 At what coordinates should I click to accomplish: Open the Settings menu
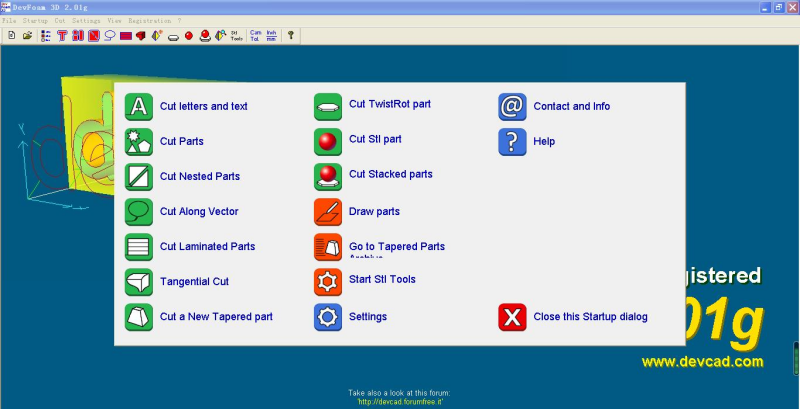click(x=86, y=21)
